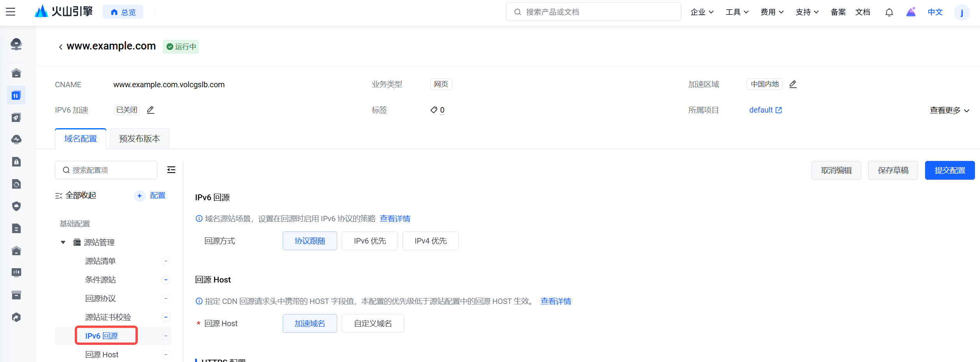Select IPv6 优先 origin method
The image size is (980, 362).
tap(369, 241)
